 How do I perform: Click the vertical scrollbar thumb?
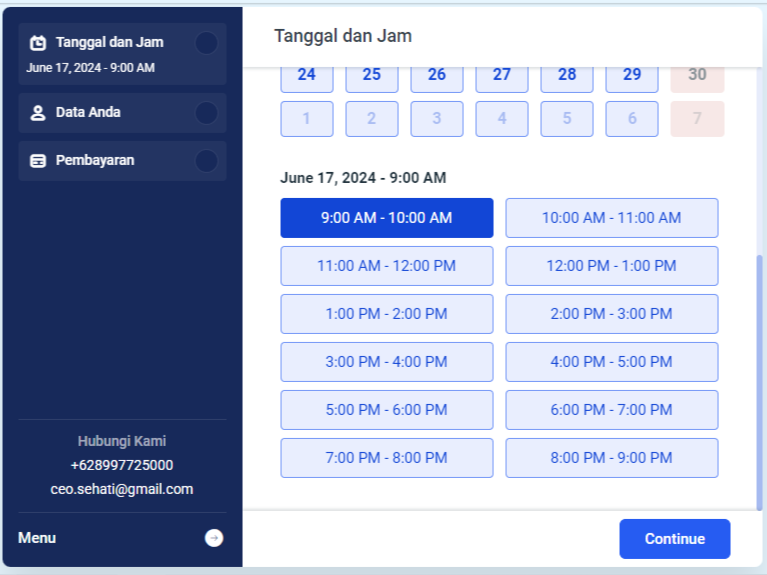click(759, 380)
